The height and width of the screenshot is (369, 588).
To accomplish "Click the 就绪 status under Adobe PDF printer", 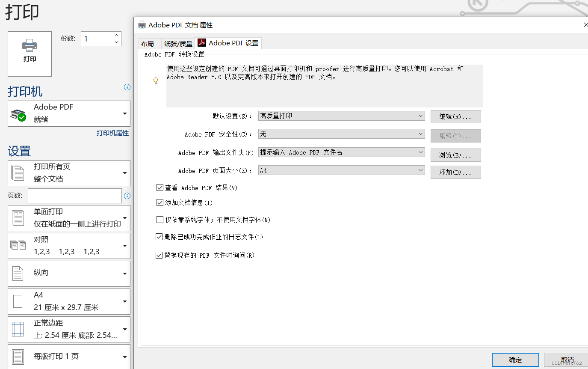I will pos(41,119).
